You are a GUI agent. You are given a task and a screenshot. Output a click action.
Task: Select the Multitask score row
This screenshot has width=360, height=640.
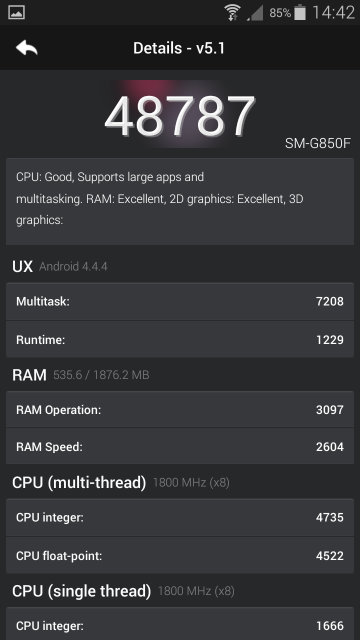(180, 302)
